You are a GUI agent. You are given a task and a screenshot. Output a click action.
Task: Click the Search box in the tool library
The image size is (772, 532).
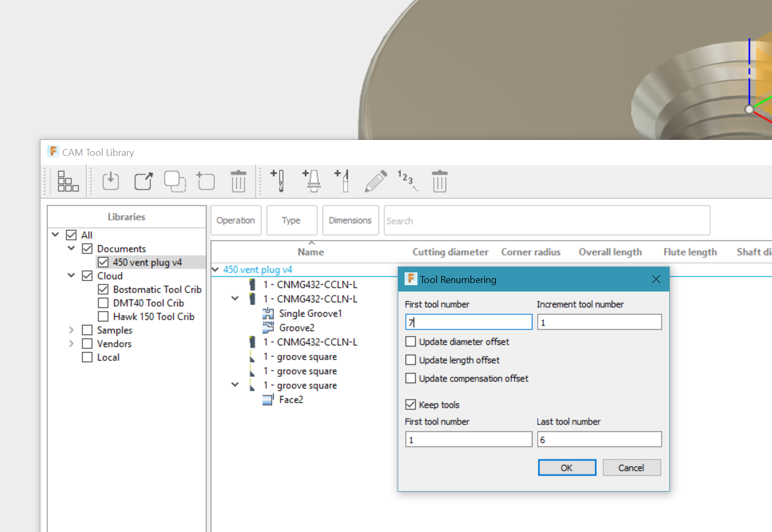pos(547,220)
